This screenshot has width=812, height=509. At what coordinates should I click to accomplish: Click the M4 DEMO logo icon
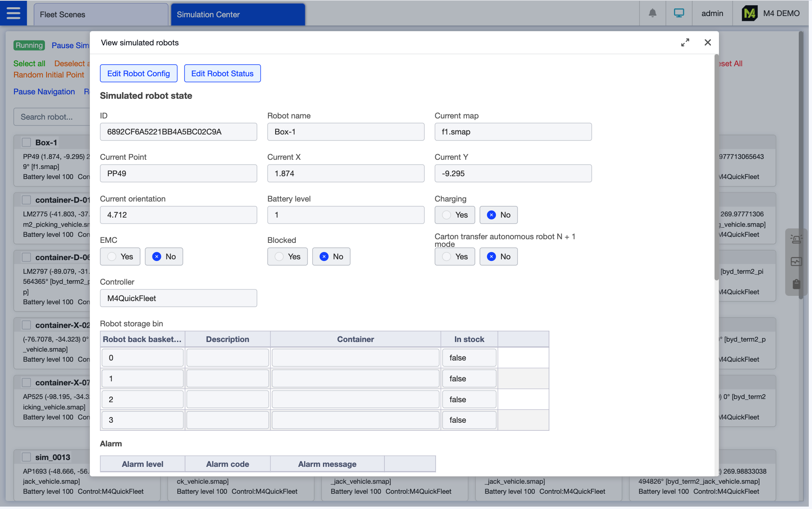coord(749,13)
